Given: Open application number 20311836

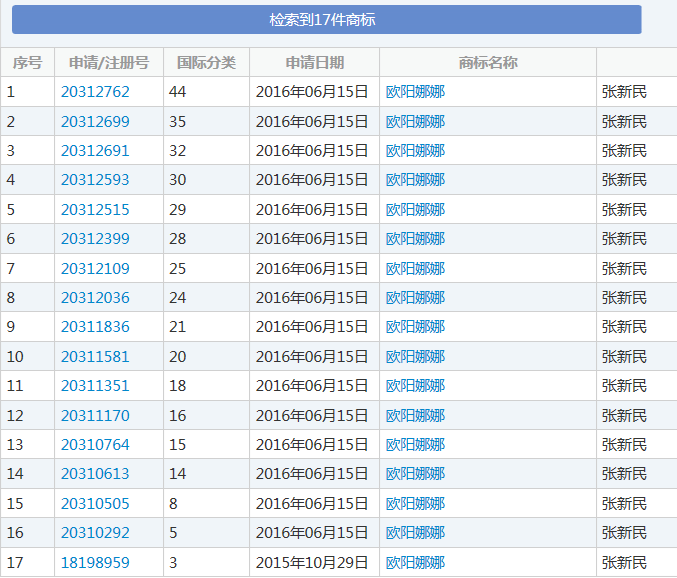Looking at the screenshot, I should (x=95, y=327).
